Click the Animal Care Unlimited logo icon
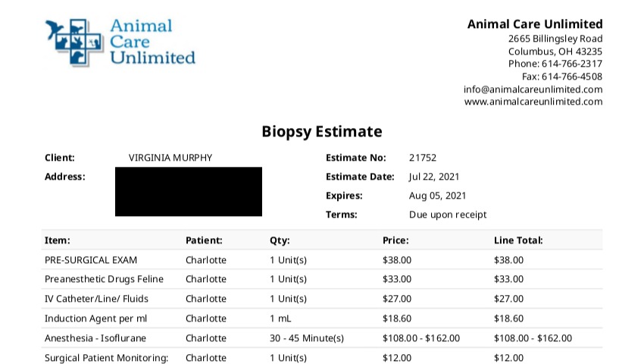 (x=74, y=42)
